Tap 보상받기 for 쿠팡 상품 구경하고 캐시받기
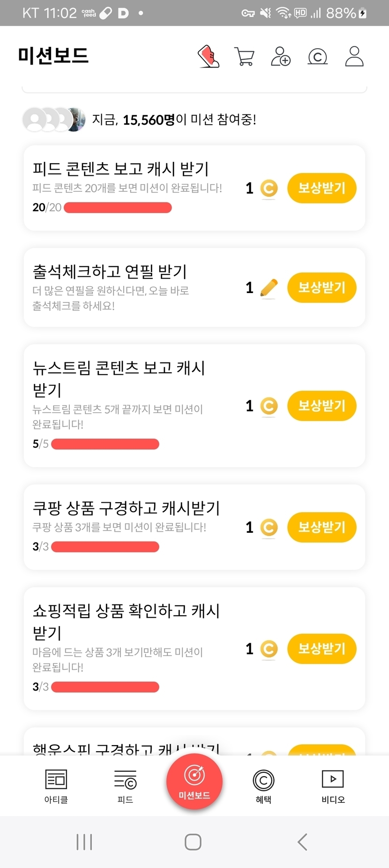Screen dimensions: 389x868 (322, 528)
